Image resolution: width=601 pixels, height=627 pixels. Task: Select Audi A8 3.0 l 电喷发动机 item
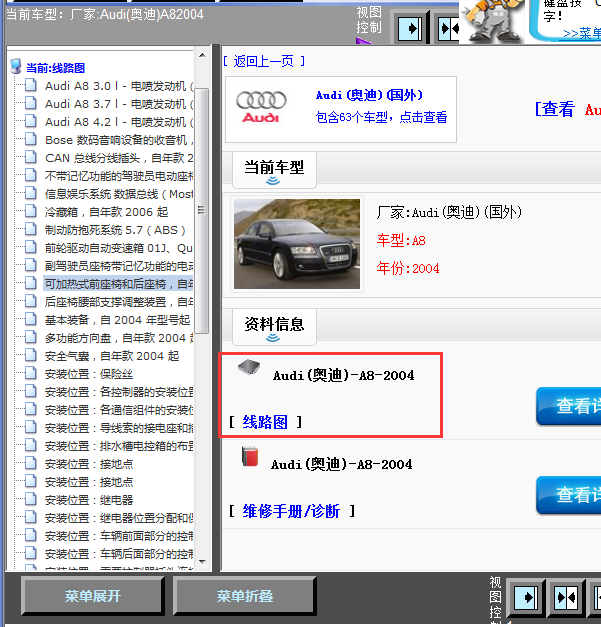(x=119, y=86)
